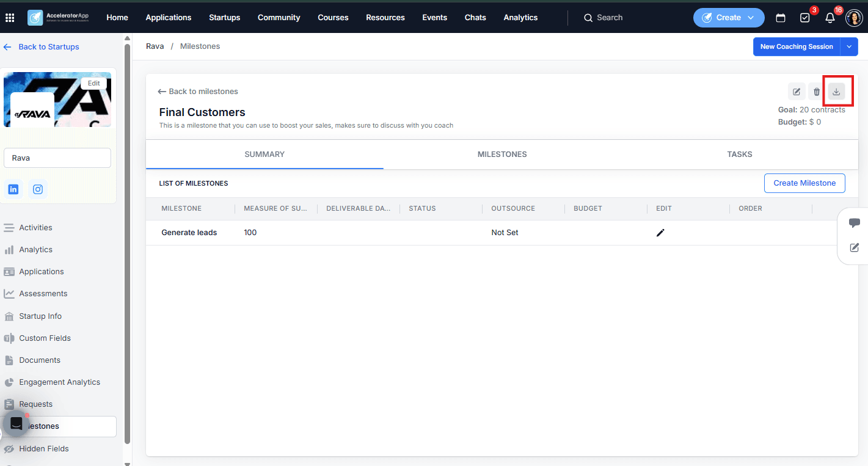
Task: Switch to the TASKS tab
Action: click(x=740, y=155)
